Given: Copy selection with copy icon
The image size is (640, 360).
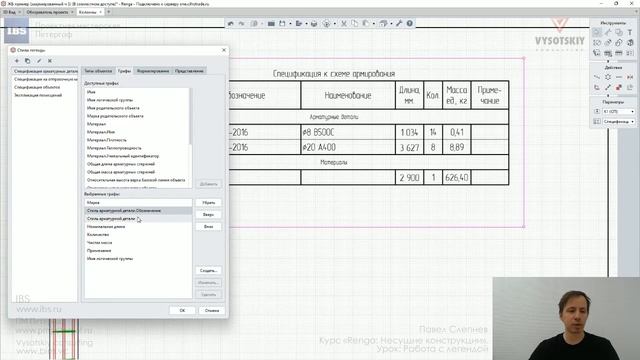Looking at the screenshot, I should [x=354, y=24].
